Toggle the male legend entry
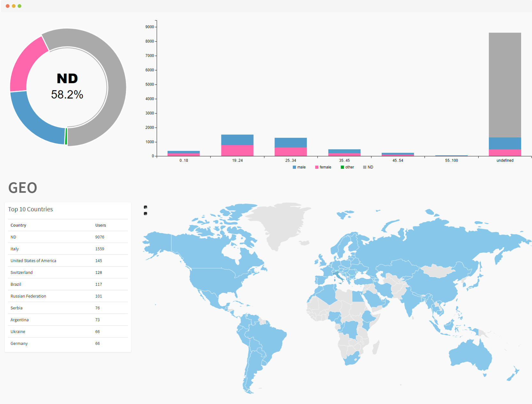 [x=299, y=167]
